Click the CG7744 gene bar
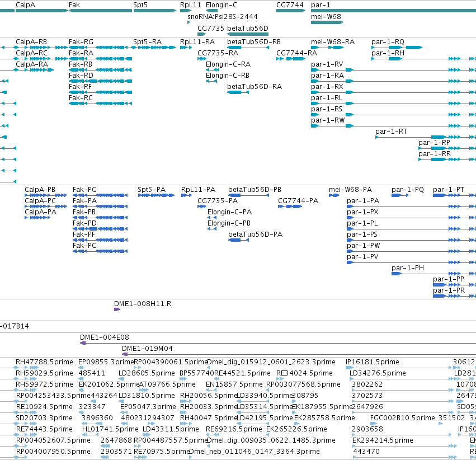This screenshot has height=460, width=476. (291, 11)
